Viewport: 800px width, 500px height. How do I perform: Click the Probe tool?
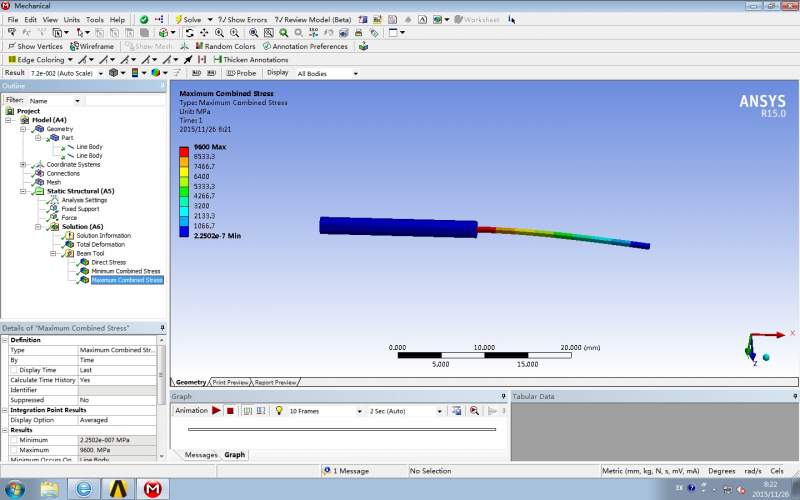(241, 73)
